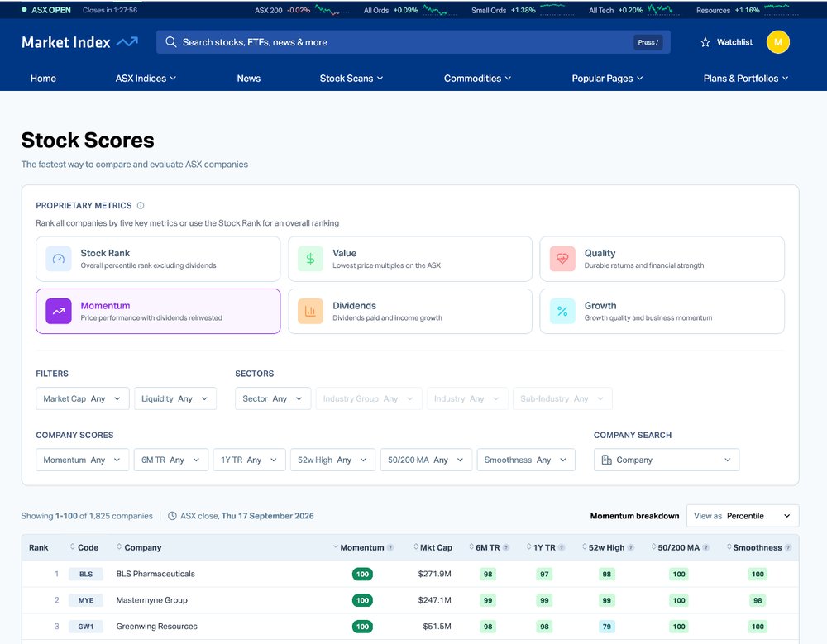Open the Greenwing Resources company link
Screen dimensions: 827x644
tap(156, 627)
